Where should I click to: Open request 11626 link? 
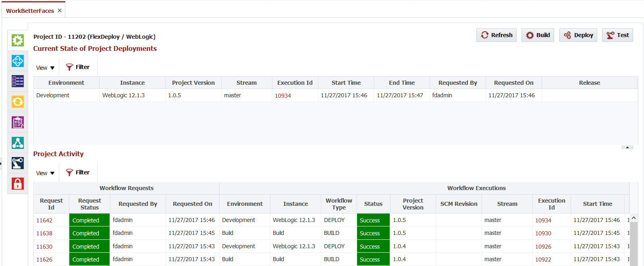(44, 260)
